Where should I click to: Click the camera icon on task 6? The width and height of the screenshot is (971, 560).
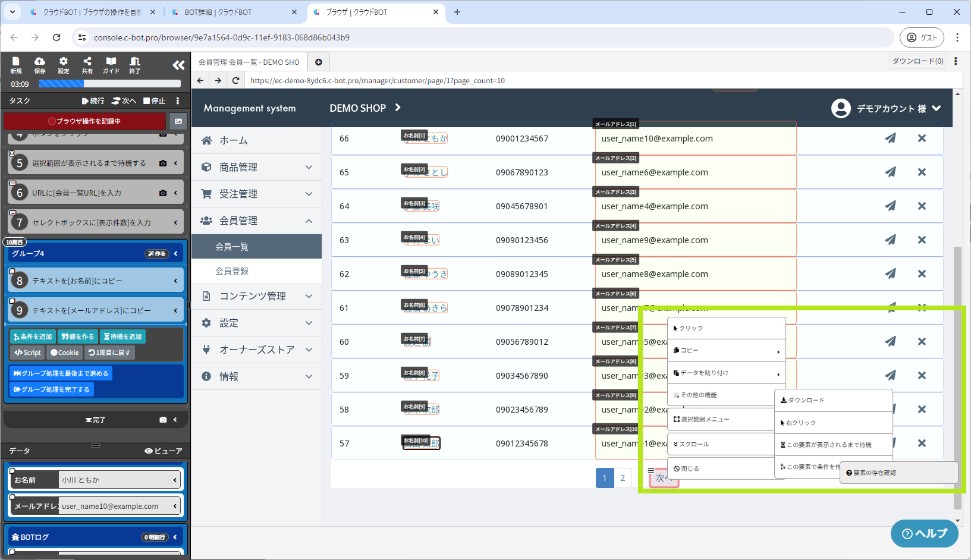pos(163,193)
